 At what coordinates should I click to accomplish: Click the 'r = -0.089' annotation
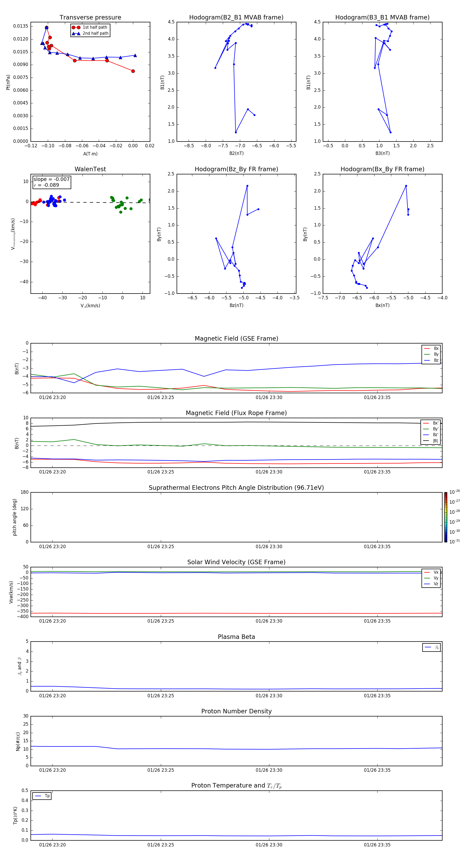(x=47, y=185)
